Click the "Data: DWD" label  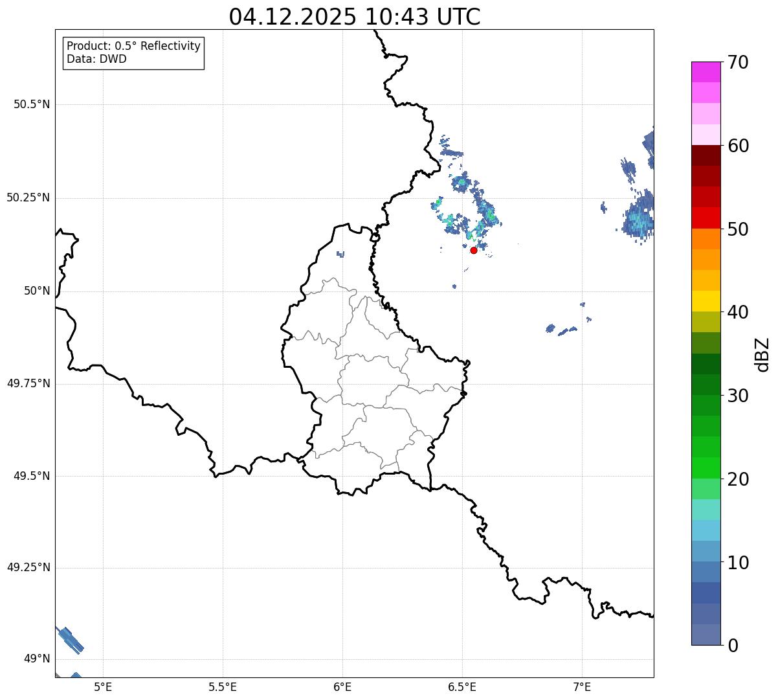[96, 59]
